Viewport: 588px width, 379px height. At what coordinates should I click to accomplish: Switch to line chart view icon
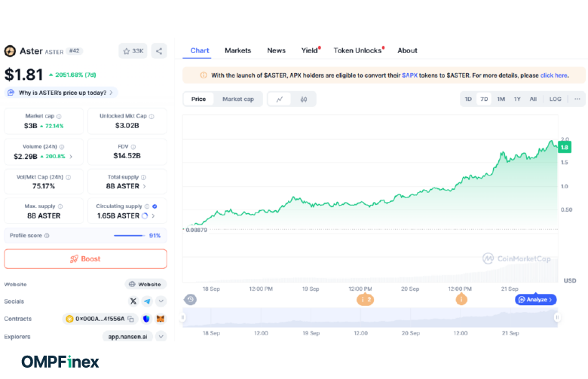point(280,99)
